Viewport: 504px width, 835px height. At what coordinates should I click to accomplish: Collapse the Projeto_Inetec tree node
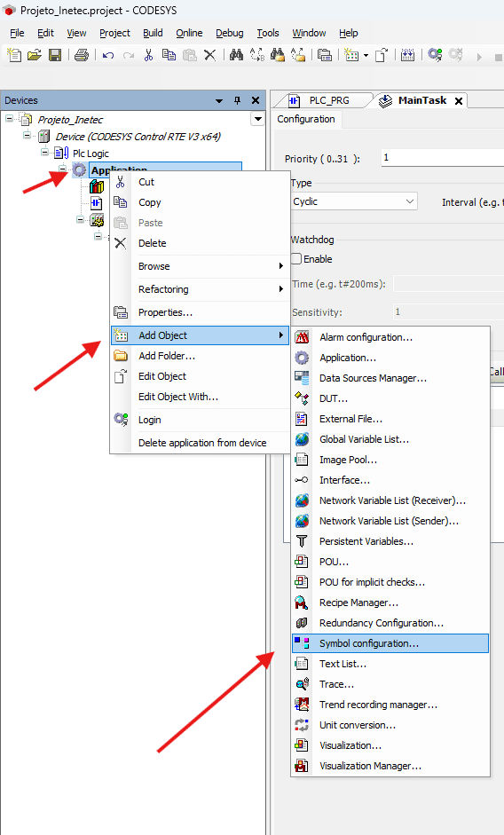(10, 118)
